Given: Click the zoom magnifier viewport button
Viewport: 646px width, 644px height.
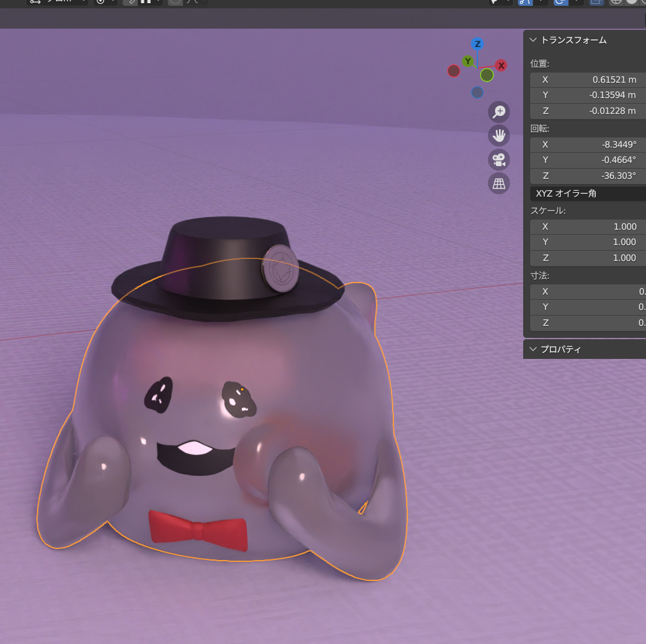Looking at the screenshot, I should (x=498, y=112).
